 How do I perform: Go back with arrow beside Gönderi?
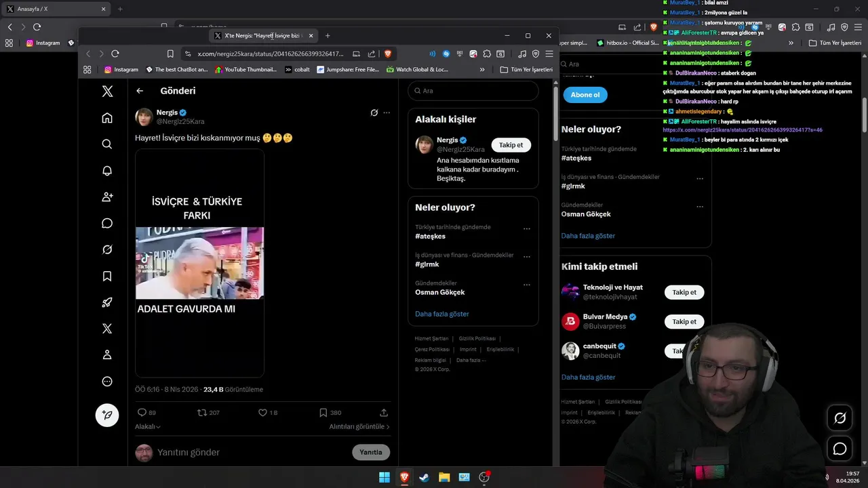[x=140, y=91]
